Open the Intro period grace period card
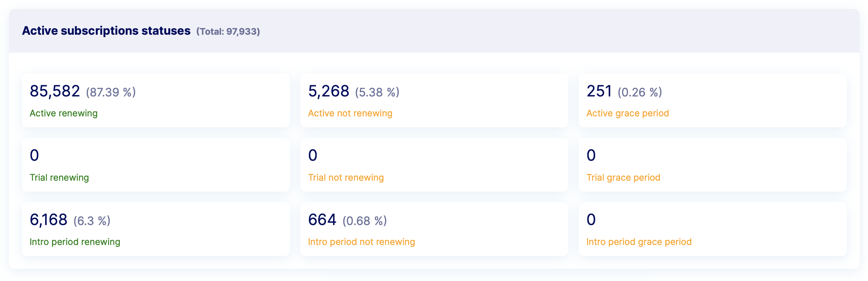Viewport: 868px width, 281px height. pyautogui.click(x=712, y=229)
